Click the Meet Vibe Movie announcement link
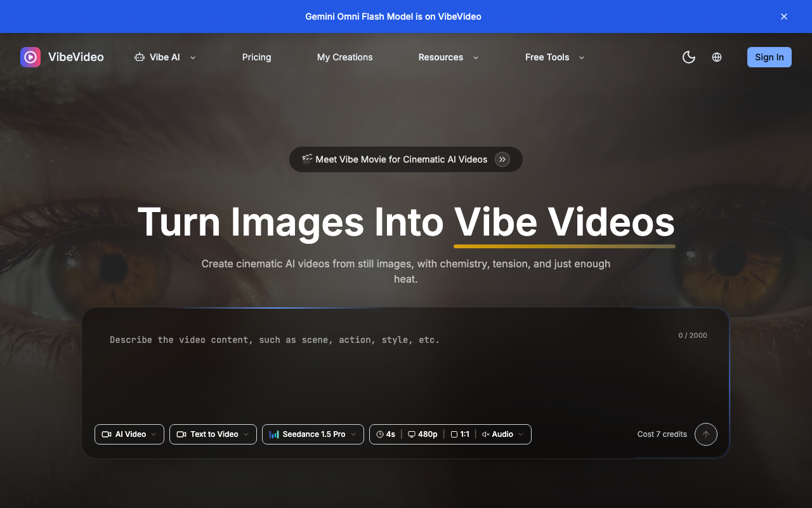 tap(406, 159)
